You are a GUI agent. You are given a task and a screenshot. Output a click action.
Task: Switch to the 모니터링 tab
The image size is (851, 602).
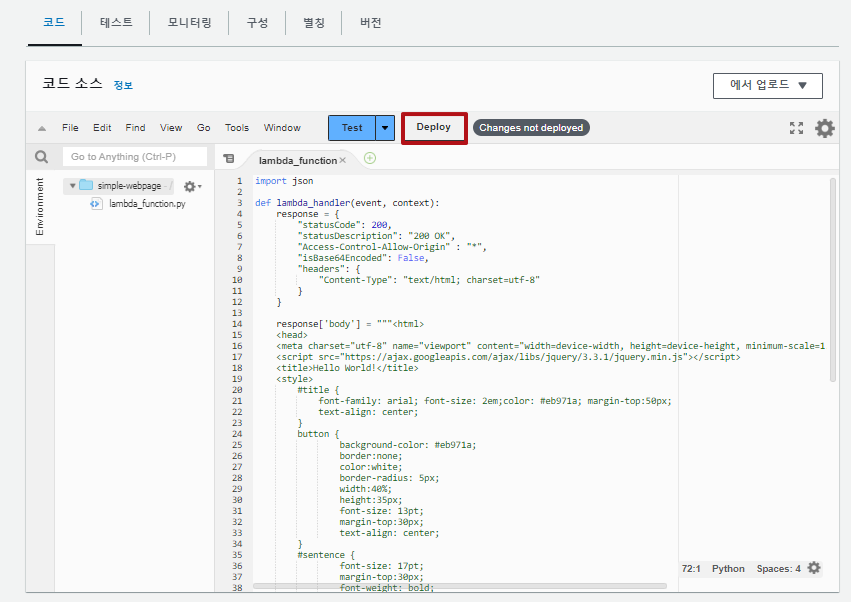tap(189, 22)
